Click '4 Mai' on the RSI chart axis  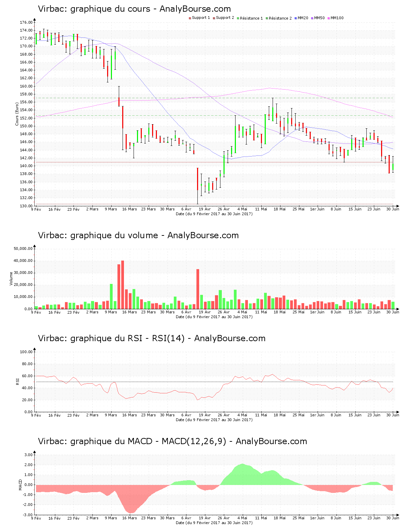click(x=242, y=415)
